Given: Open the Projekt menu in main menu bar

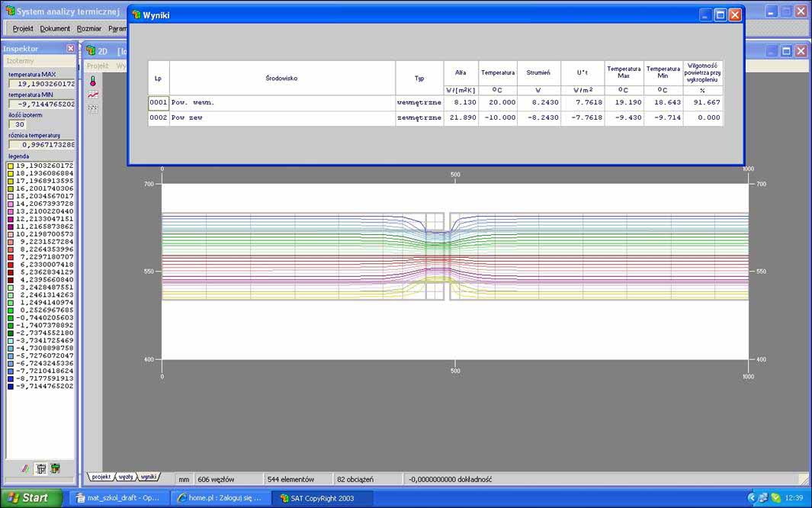Looking at the screenshot, I should (23, 28).
